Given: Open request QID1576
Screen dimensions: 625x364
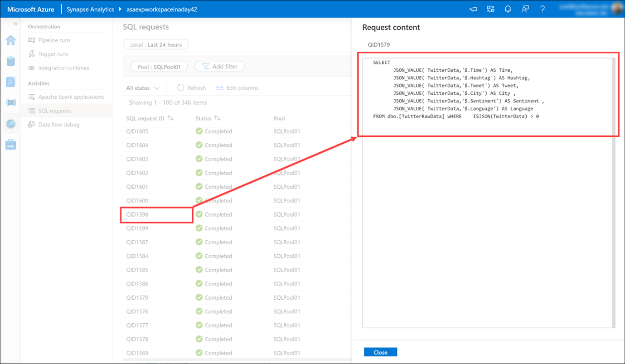Looking at the screenshot, I should tap(137, 311).
